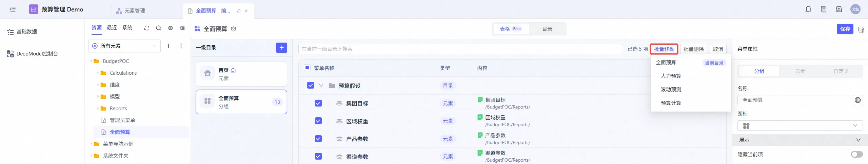Expand the Calculations folder

[98, 73]
